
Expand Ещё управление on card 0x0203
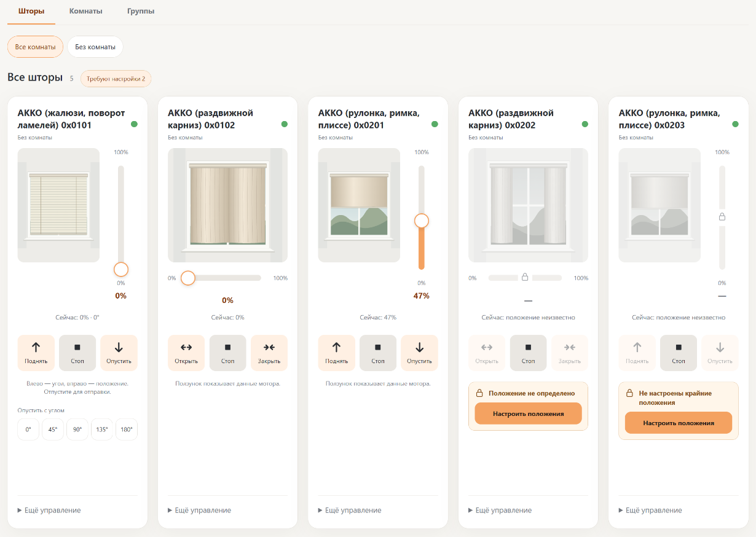(x=650, y=510)
